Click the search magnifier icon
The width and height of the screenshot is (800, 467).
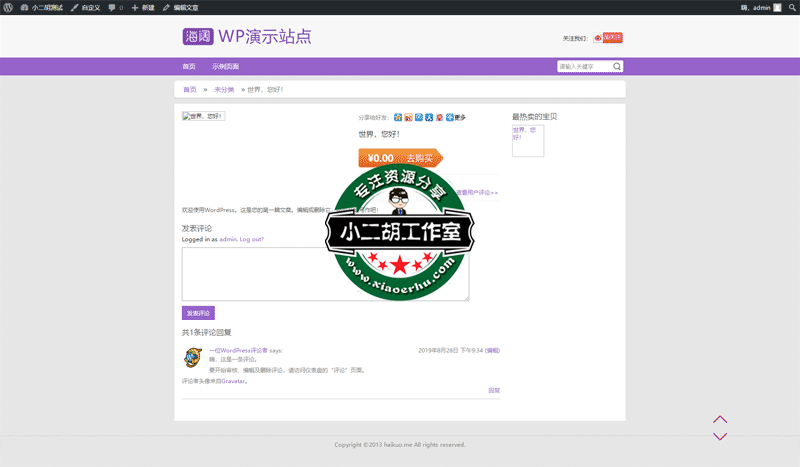click(x=617, y=67)
